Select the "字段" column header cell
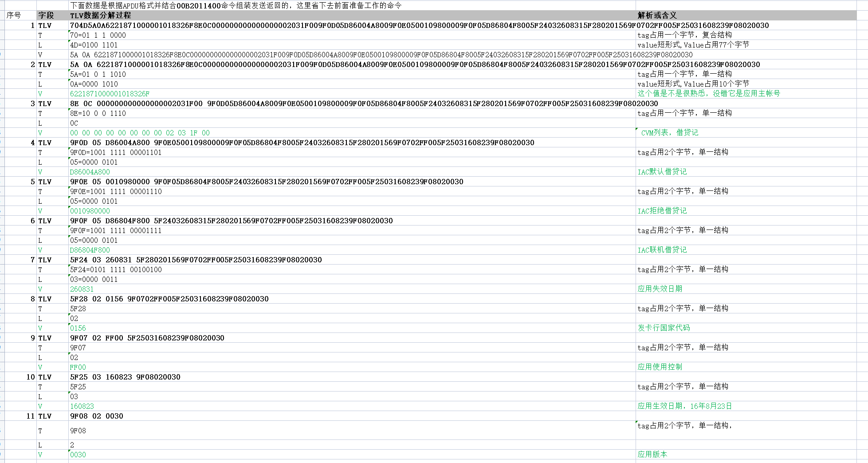The width and height of the screenshot is (868, 463). coord(46,16)
